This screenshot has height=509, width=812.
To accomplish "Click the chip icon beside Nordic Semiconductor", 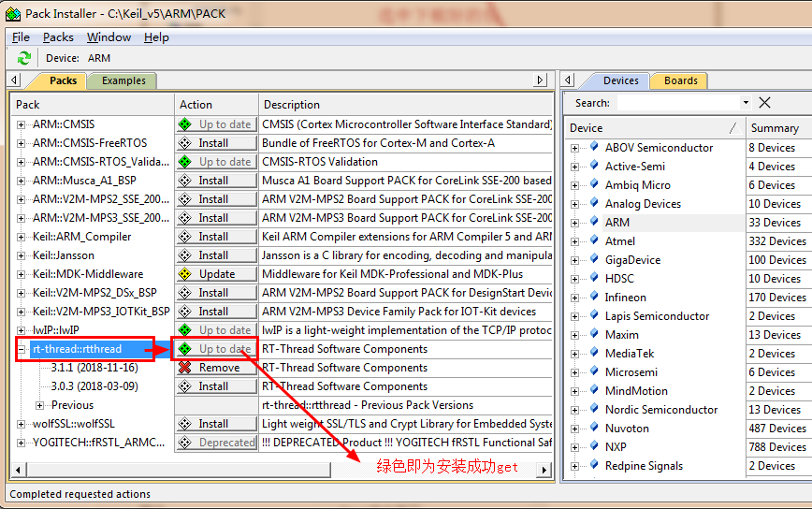I will pos(595,409).
